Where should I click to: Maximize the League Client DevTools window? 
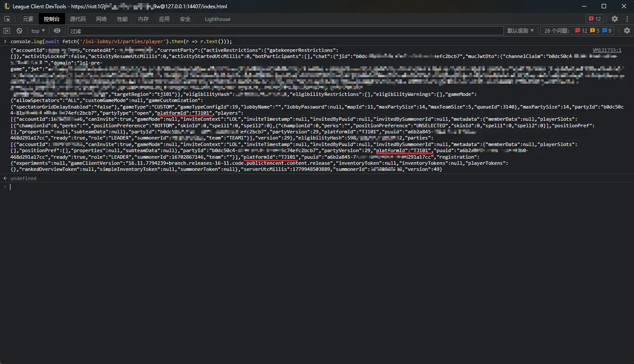(x=604, y=6)
